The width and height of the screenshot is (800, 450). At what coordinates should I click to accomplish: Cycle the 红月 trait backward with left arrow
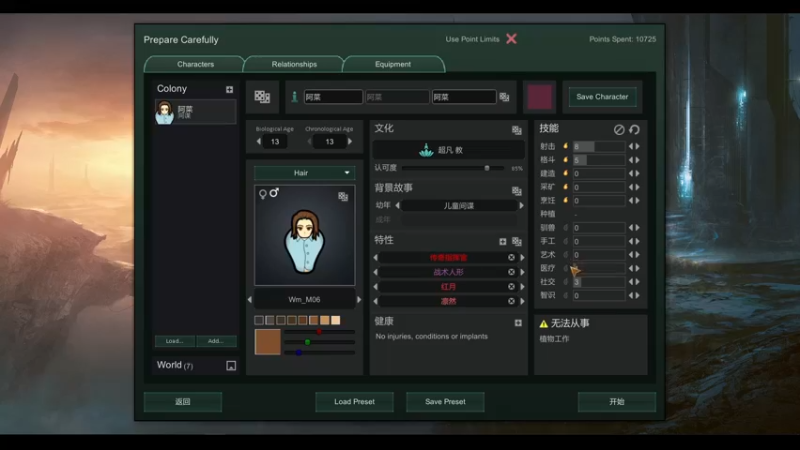[x=376, y=287]
